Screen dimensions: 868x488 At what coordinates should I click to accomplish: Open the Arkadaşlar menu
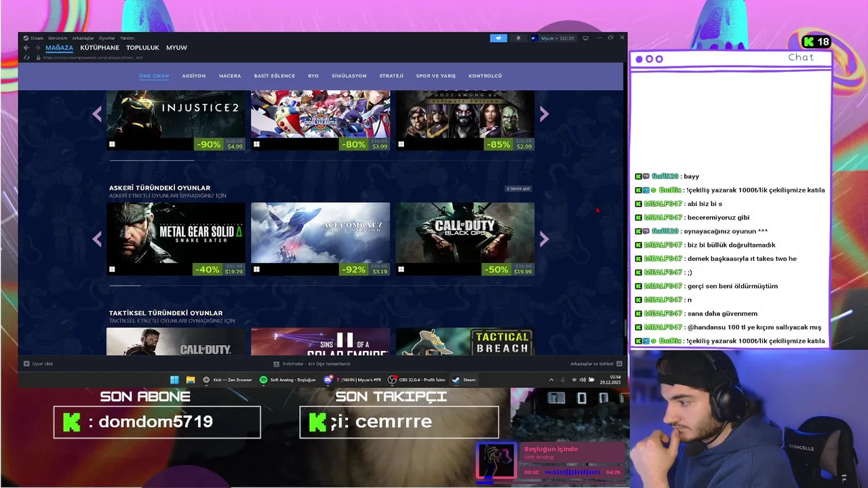click(83, 38)
